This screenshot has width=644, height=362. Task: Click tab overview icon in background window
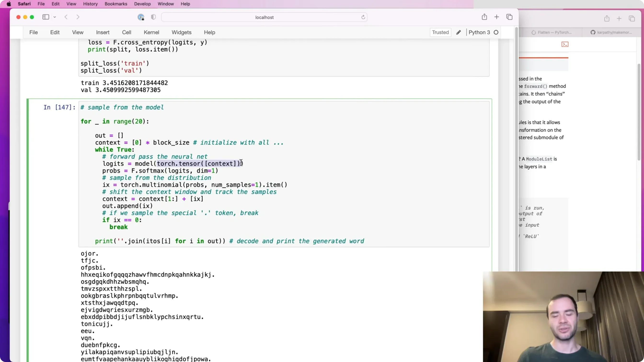tap(632, 18)
